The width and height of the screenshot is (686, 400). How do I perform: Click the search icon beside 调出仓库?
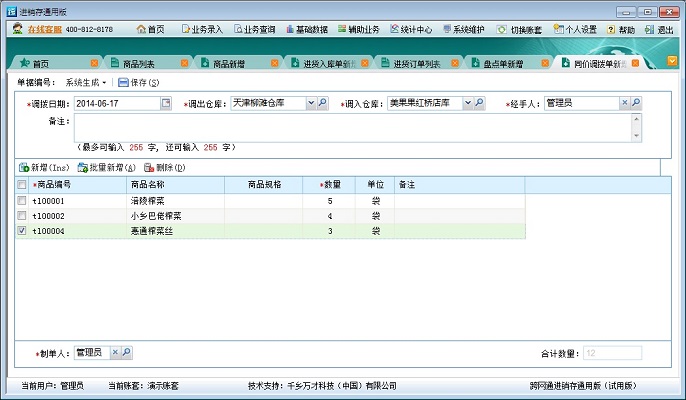point(323,103)
